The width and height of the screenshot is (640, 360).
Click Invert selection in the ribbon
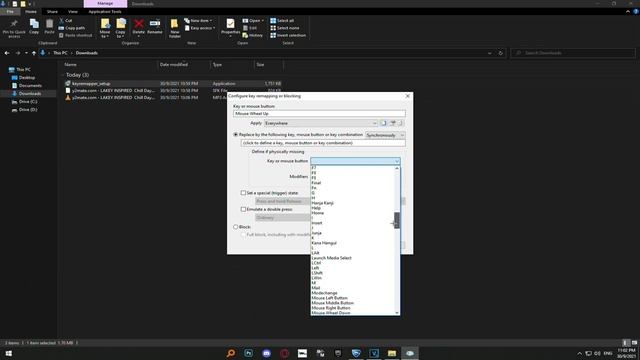288,36
